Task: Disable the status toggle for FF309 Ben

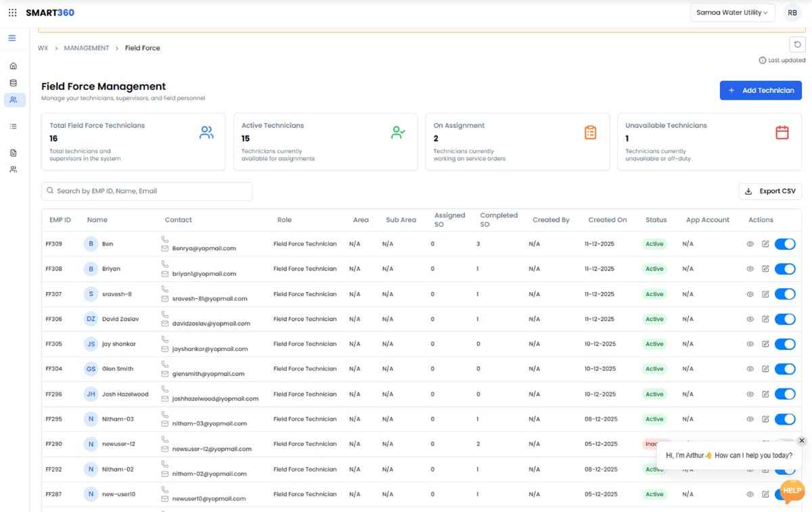Action: pyautogui.click(x=785, y=243)
